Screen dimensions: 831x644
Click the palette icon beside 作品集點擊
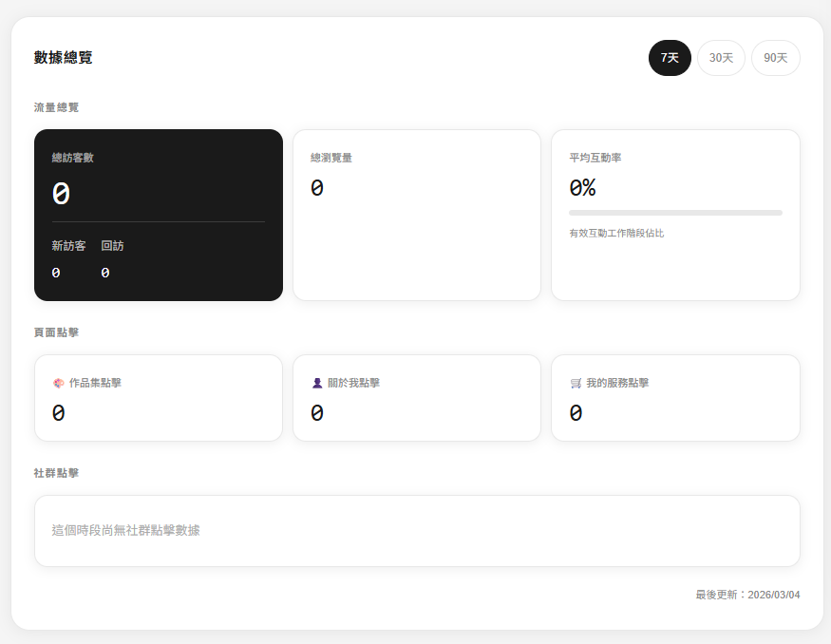(58, 383)
